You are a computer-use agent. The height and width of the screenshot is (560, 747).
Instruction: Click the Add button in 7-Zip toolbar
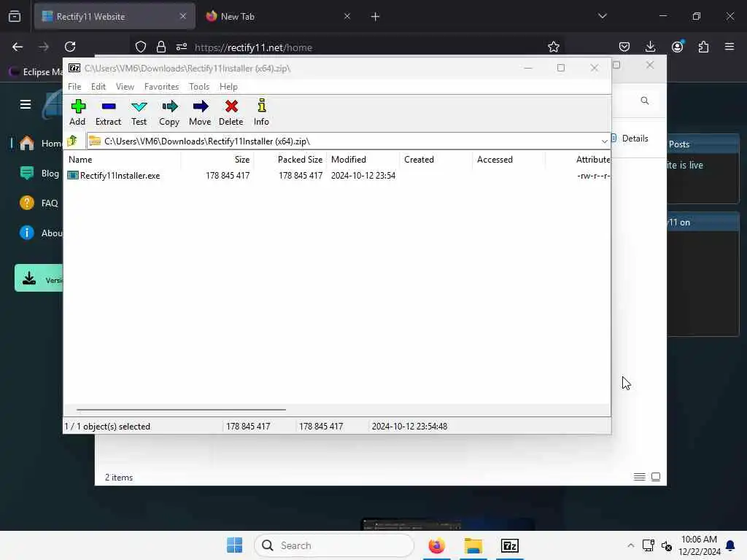[x=77, y=112]
